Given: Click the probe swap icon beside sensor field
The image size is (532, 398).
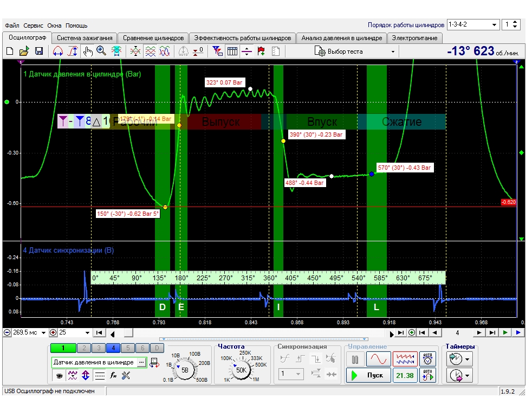Looking at the screenshot, I should [154, 363].
